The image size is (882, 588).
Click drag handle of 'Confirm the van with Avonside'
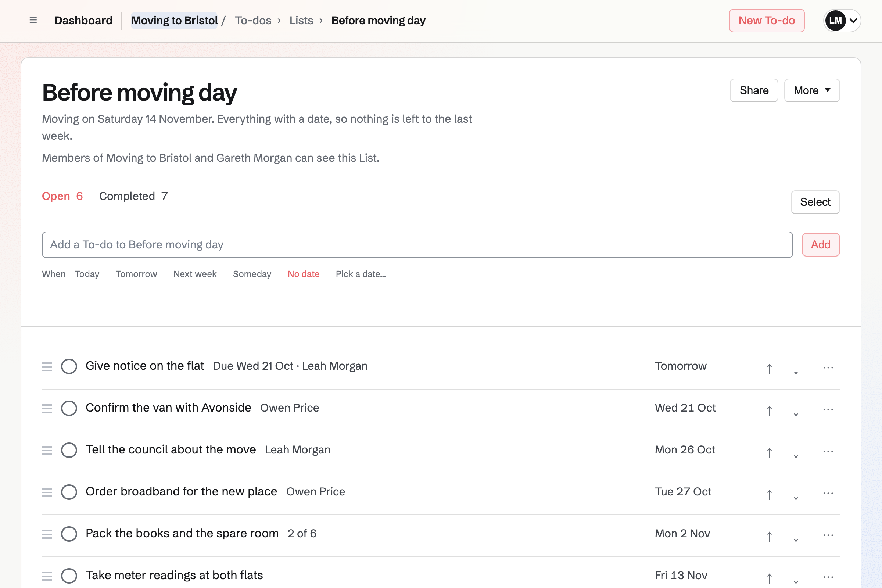point(47,408)
